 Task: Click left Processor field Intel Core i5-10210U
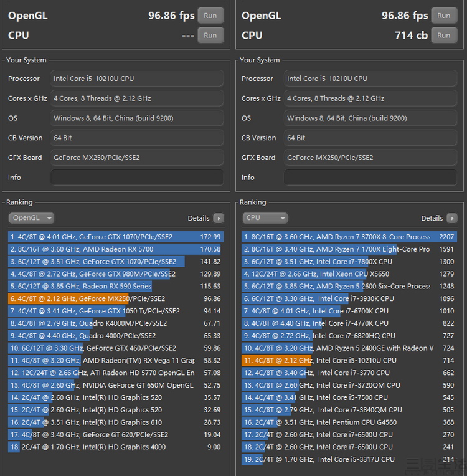coord(137,79)
